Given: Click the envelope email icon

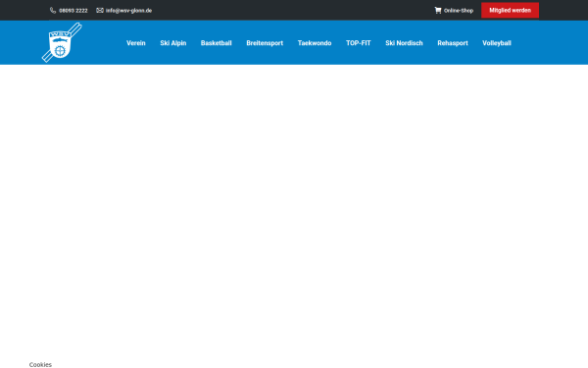Looking at the screenshot, I should click(x=100, y=11).
